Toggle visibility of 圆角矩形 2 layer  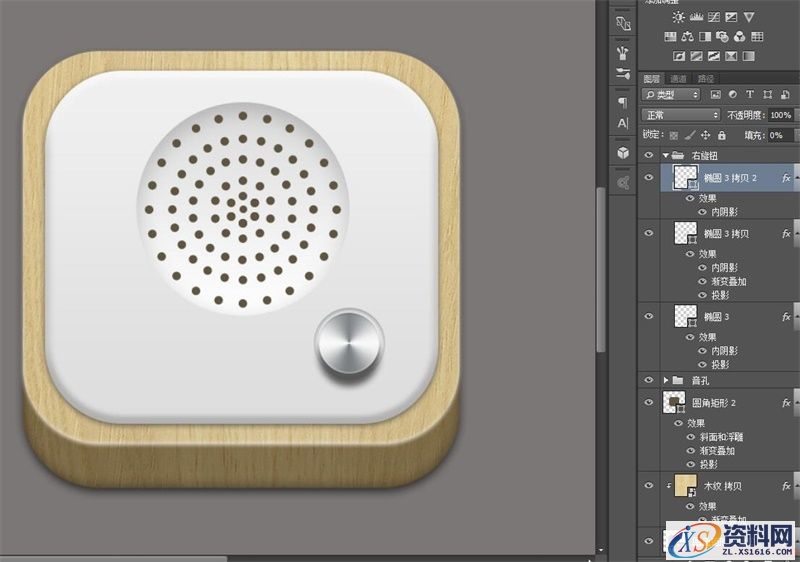[649, 402]
